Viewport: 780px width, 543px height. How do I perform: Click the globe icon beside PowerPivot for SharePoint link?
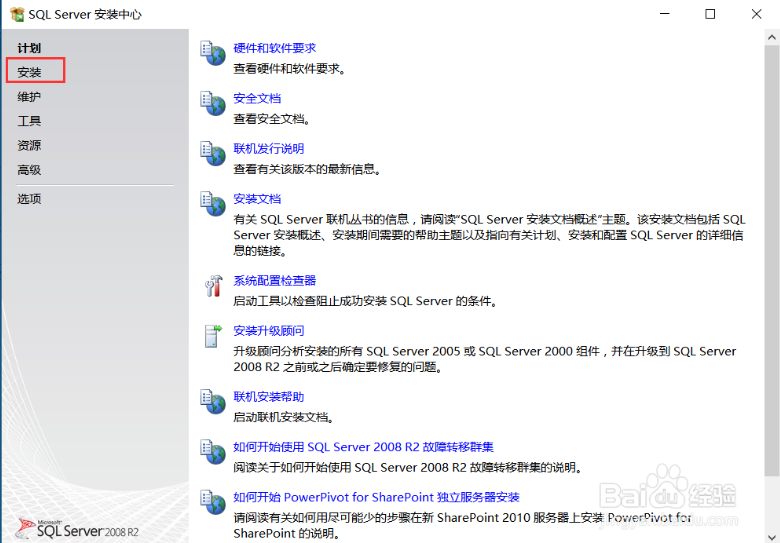[x=213, y=502]
